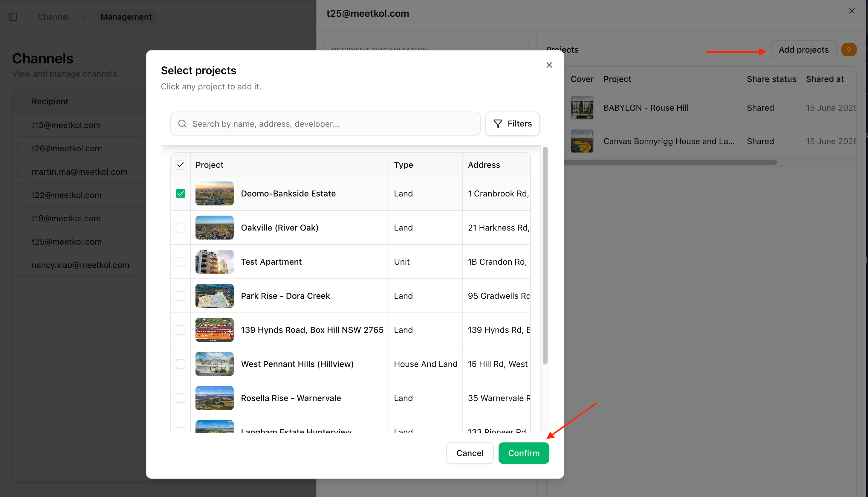Cancel the project selection
The width and height of the screenshot is (868, 497).
coord(470,453)
